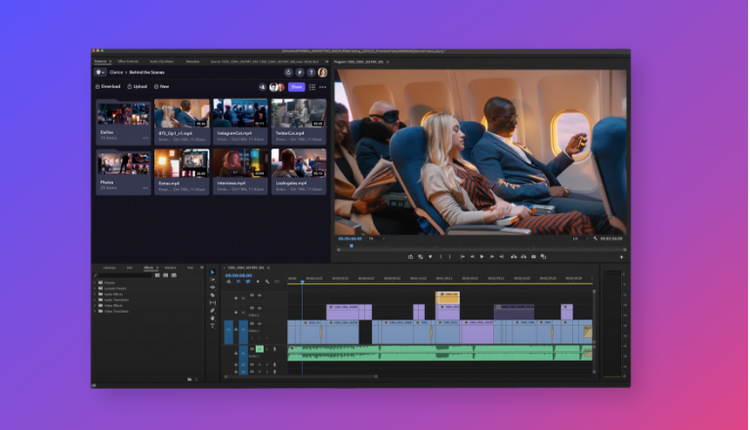Toggle lock on Audio 1 track

click(236, 353)
